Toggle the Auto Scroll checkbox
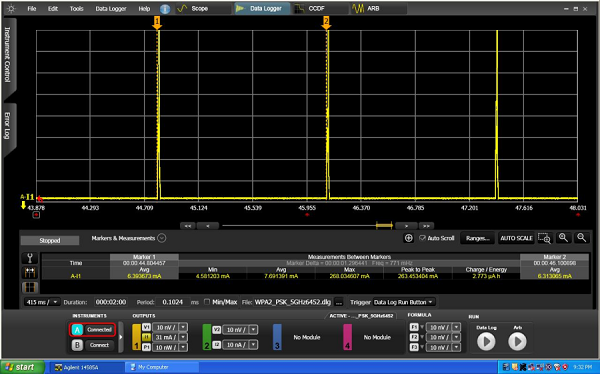This screenshot has width=600, height=374. tap(422, 238)
